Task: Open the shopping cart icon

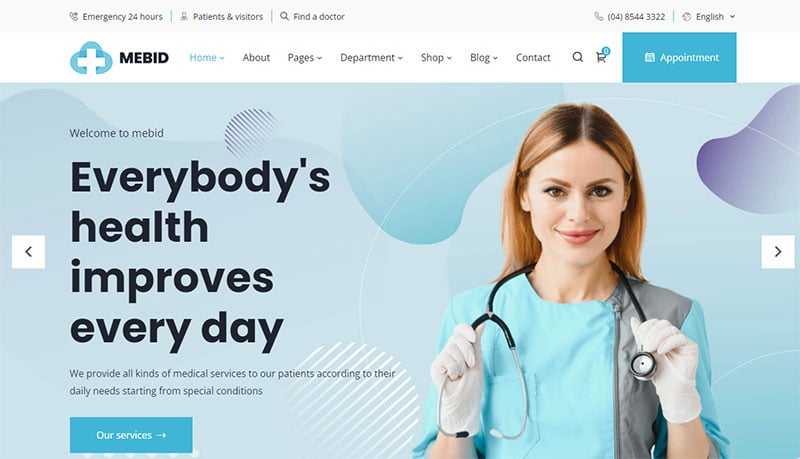Action: pos(602,57)
